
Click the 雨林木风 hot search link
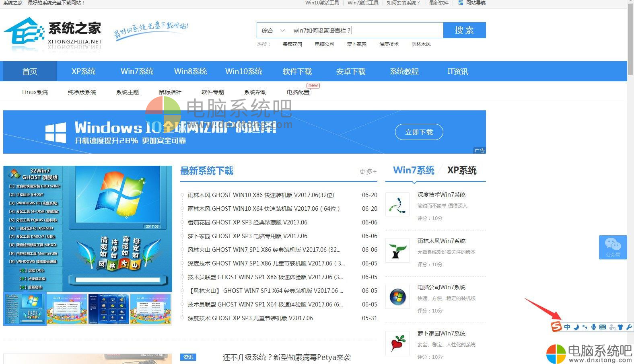pyautogui.click(x=421, y=44)
